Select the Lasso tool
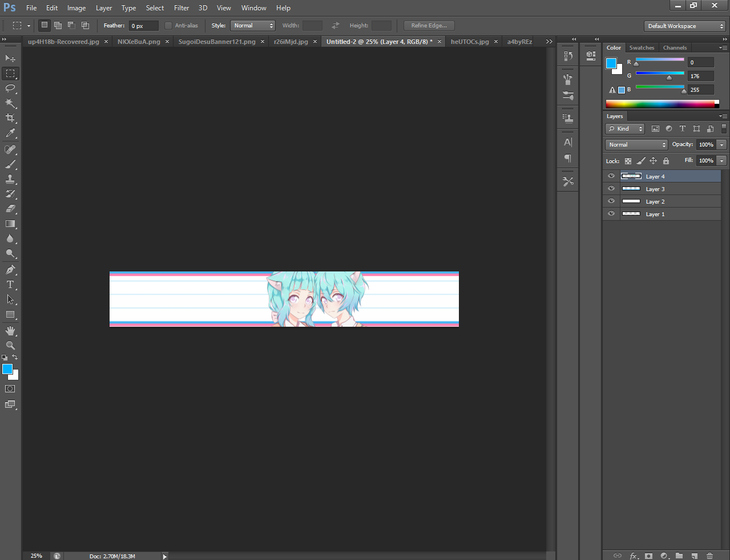The image size is (730, 560). 10,88
